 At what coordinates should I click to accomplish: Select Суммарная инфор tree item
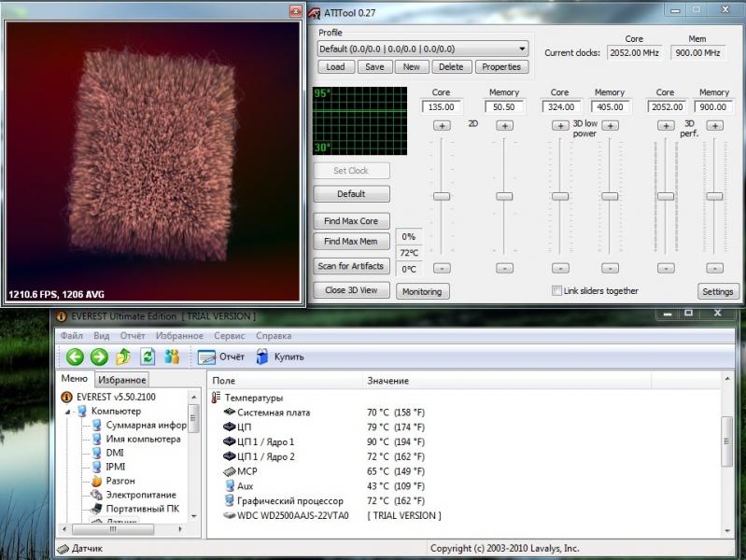point(146,425)
